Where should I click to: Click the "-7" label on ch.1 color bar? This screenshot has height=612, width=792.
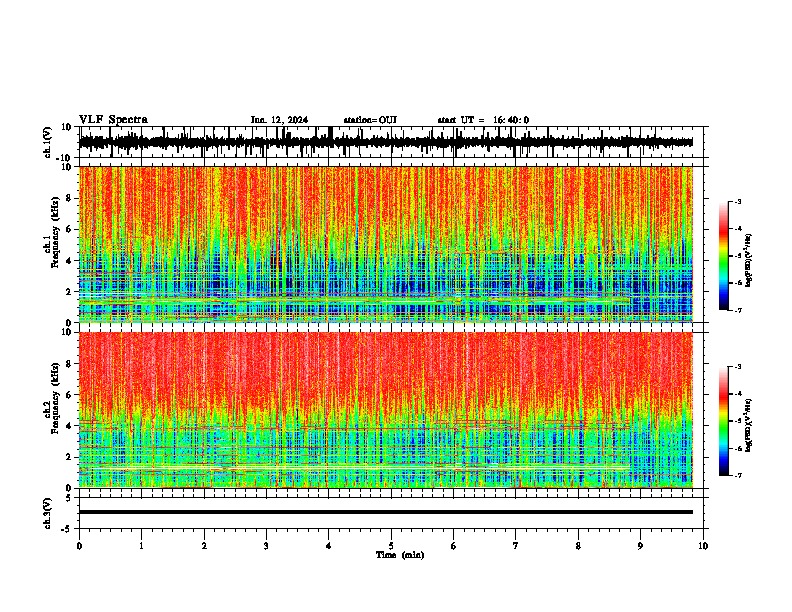[738, 310]
